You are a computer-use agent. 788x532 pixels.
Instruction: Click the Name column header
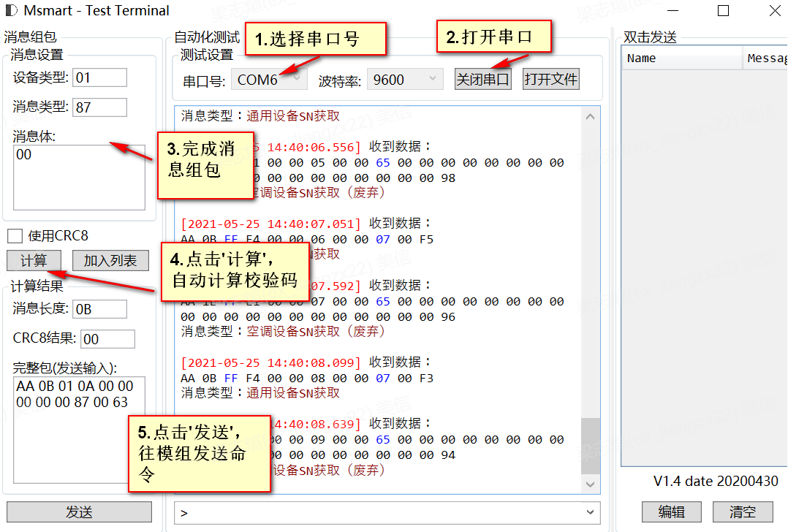682,58
